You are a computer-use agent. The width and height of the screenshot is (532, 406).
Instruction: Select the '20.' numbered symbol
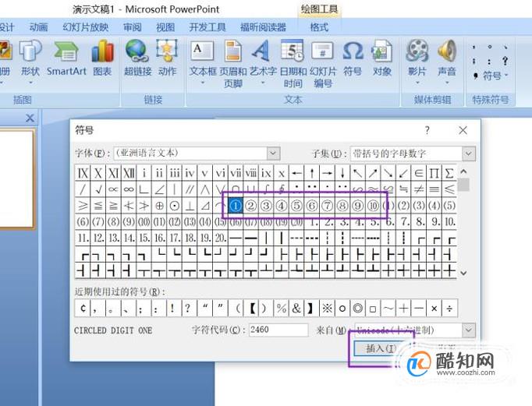pyautogui.click(x=220, y=238)
